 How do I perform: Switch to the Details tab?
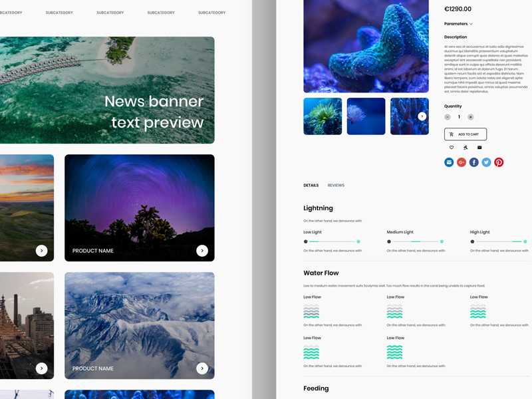click(x=311, y=186)
